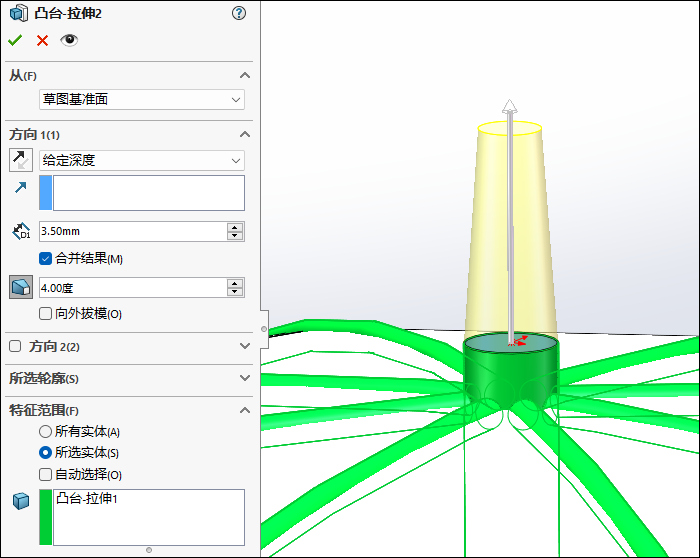
Task: Click the white extrude direction arrow handle
Action: [x=509, y=107]
